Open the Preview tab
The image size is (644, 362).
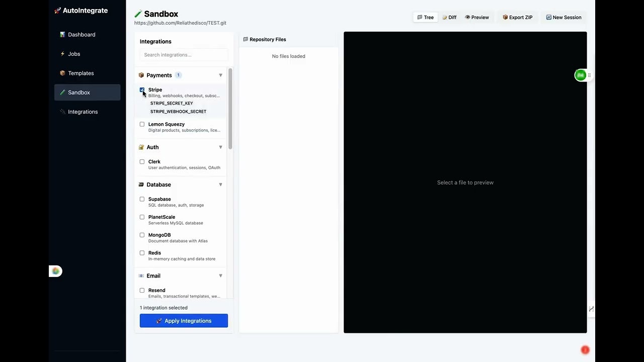click(x=476, y=17)
